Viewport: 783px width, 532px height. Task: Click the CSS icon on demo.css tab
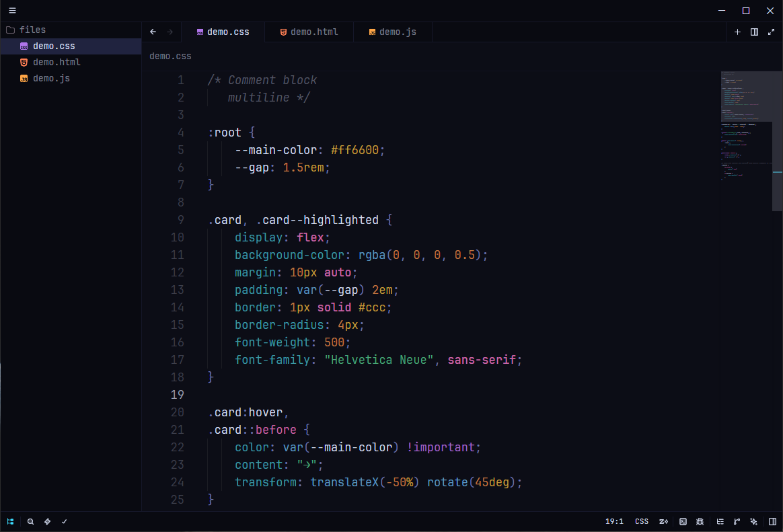click(x=200, y=32)
